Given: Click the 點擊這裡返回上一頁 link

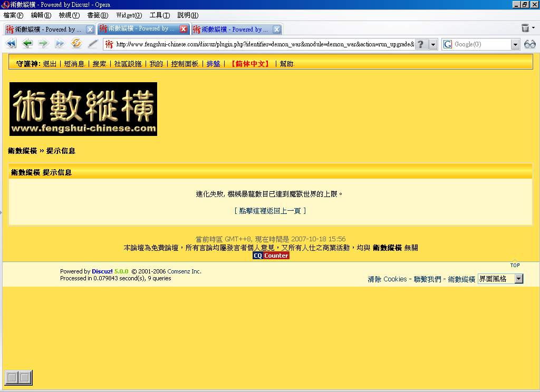Looking at the screenshot, I should [x=270, y=211].
